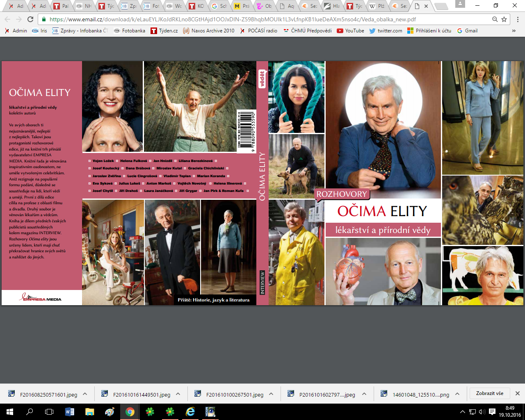
Task: Open the Admin bookmark
Action: [16, 31]
